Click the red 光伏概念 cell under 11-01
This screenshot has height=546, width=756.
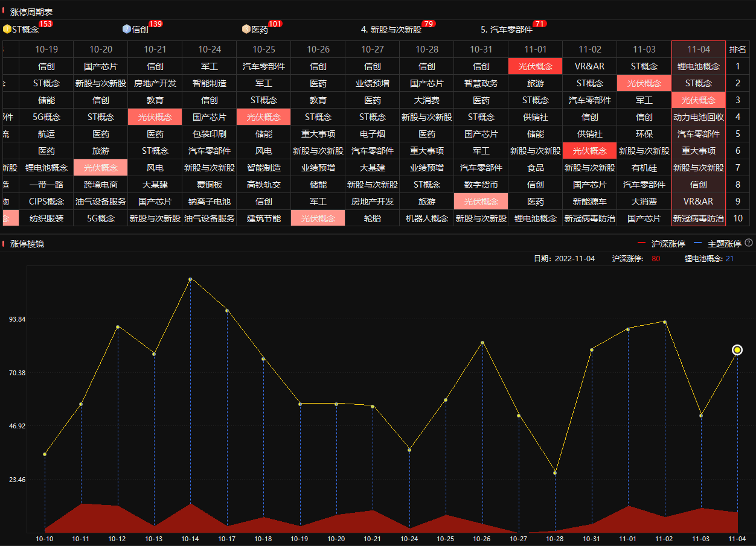pyautogui.click(x=536, y=66)
